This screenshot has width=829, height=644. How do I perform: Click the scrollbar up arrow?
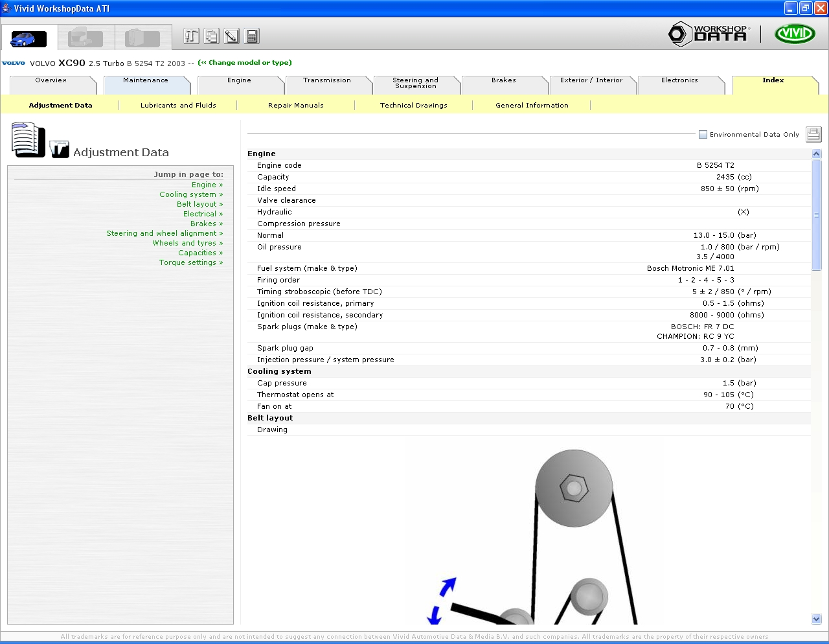coord(816,154)
